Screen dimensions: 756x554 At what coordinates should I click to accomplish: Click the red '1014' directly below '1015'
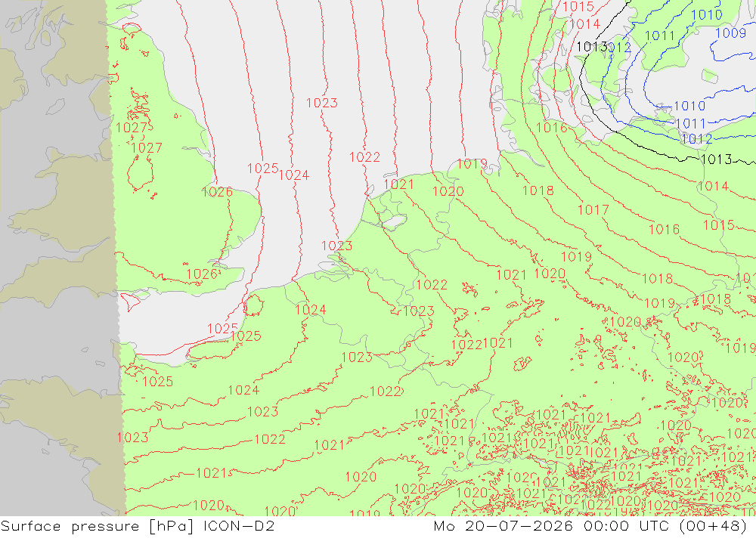pyautogui.click(x=584, y=23)
